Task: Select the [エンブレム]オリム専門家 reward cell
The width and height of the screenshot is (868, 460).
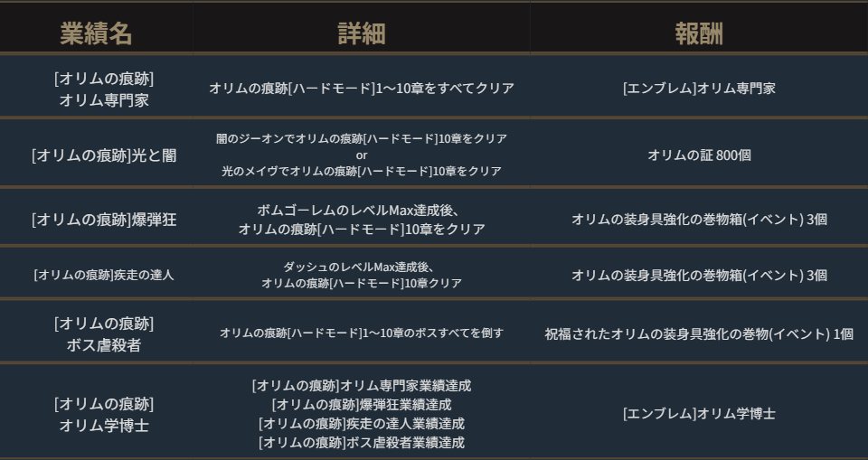Action: tap(698, 89)
